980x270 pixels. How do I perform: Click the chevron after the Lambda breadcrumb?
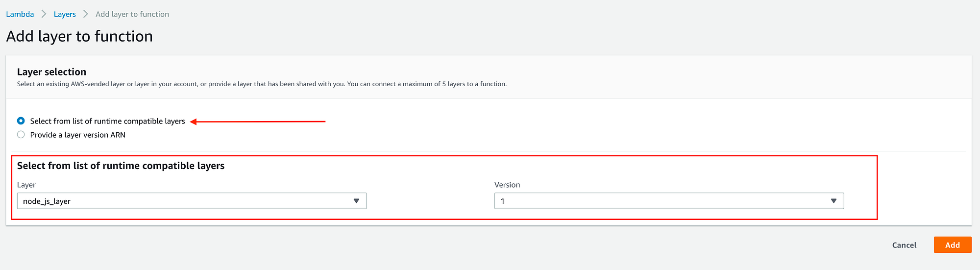coord(44,14)
